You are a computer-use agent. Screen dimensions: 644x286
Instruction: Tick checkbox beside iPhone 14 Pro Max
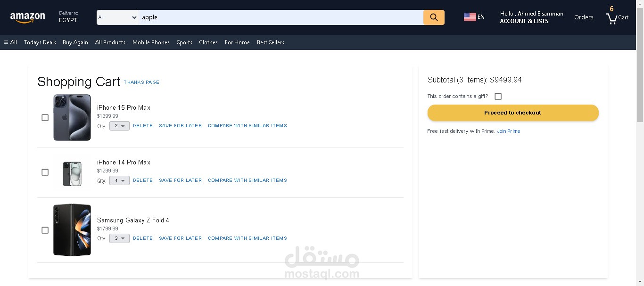[x=45, y=172]
